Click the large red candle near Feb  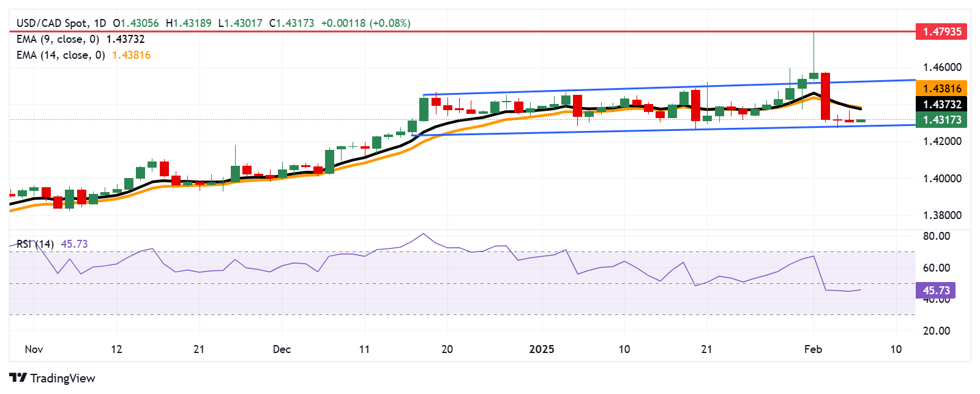click(826, 96)
